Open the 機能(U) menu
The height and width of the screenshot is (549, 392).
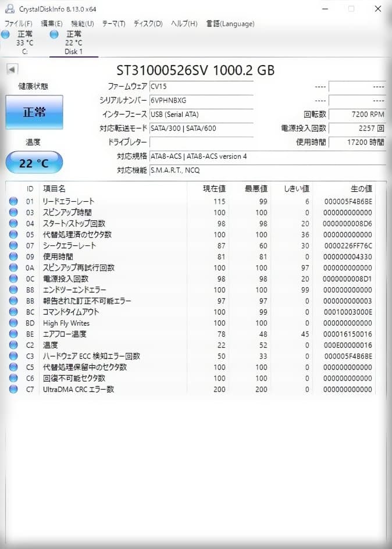[83, 24]
